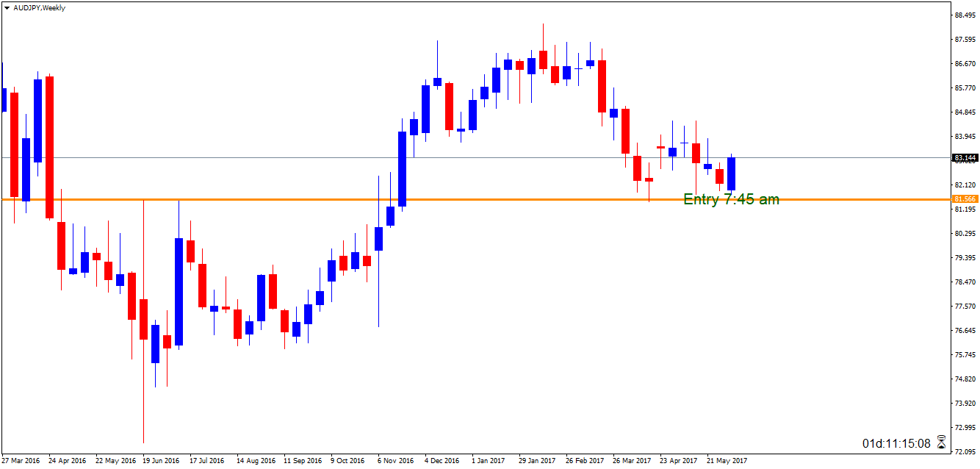Click the hourglass icon beside the countdown timer

click(942, 443)
